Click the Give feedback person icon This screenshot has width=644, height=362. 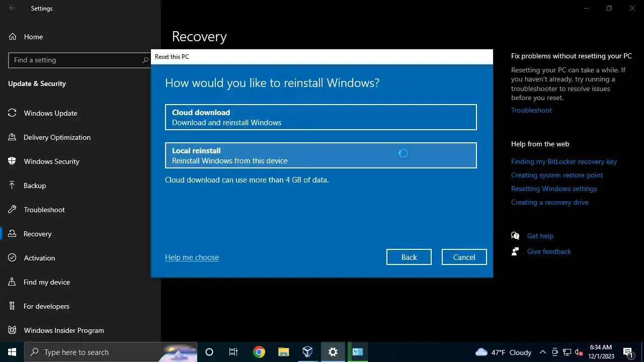515,251
